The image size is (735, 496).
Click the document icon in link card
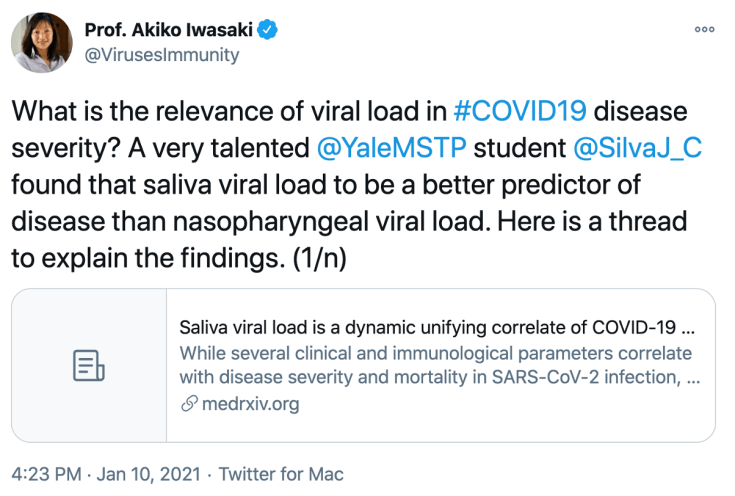(89, 365)
